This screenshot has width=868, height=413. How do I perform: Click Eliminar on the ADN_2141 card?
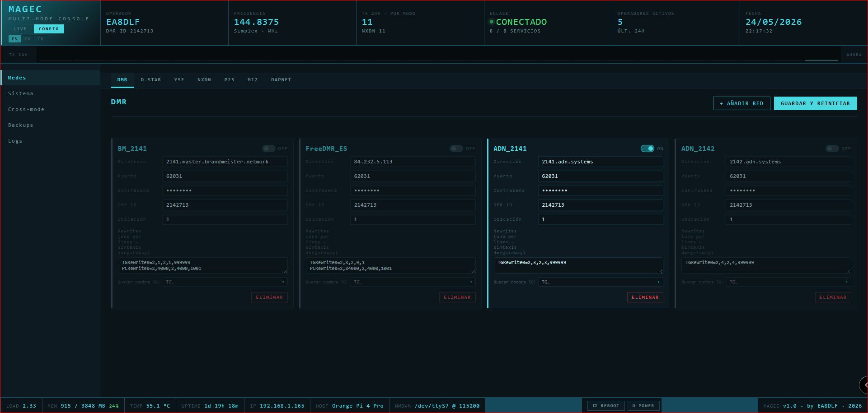[645, 297]
